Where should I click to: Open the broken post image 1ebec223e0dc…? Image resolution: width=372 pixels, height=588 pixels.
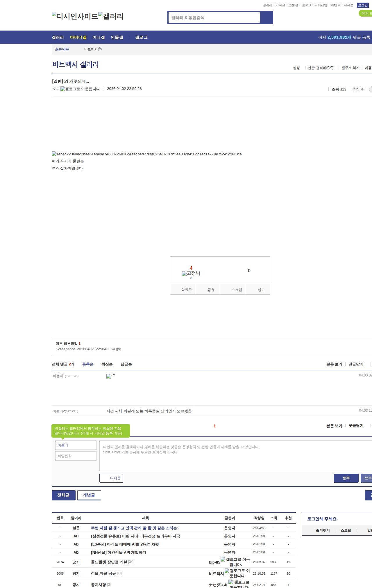pos(146,154)
